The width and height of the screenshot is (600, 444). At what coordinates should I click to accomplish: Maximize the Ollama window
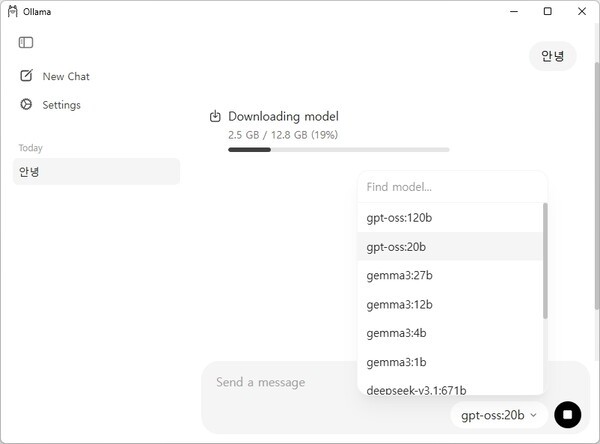tap(547, 11)
